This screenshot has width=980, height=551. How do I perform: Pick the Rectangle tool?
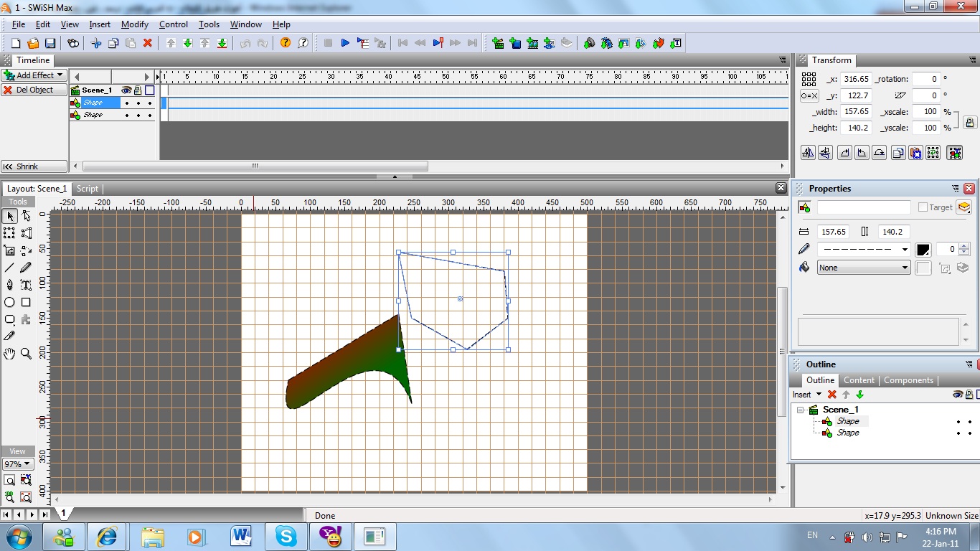(x=26, y=302)
